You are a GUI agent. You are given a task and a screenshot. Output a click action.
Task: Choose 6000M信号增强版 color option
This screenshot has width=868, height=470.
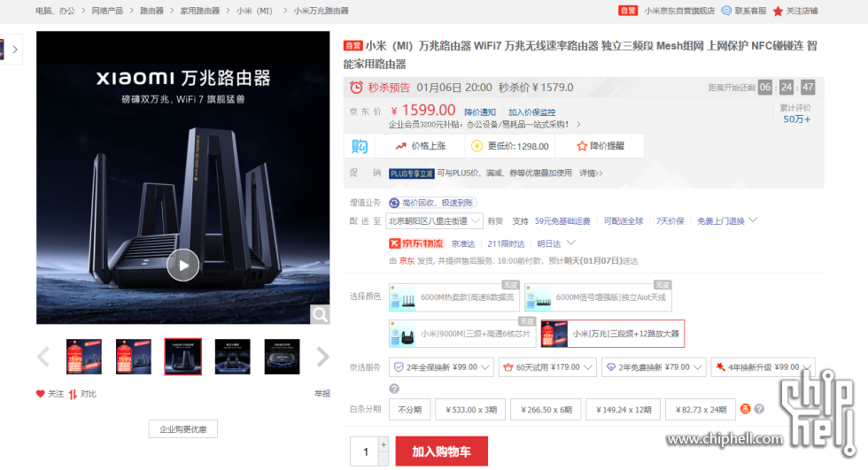pos(598,297)
